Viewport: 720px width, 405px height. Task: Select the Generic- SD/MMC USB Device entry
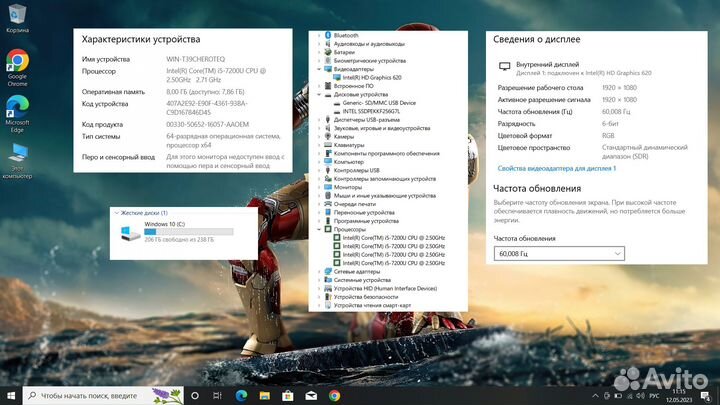[379, 103]
